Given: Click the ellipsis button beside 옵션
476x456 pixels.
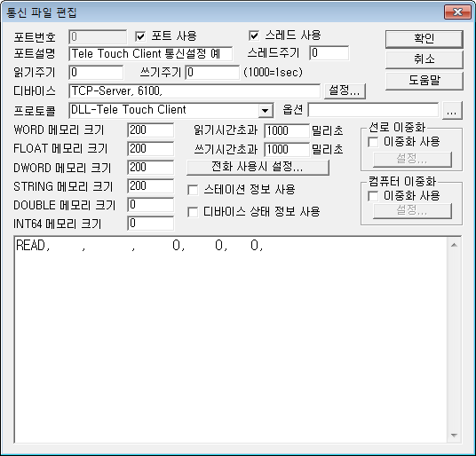Looking at the screenshot, I should click(452, 110).
